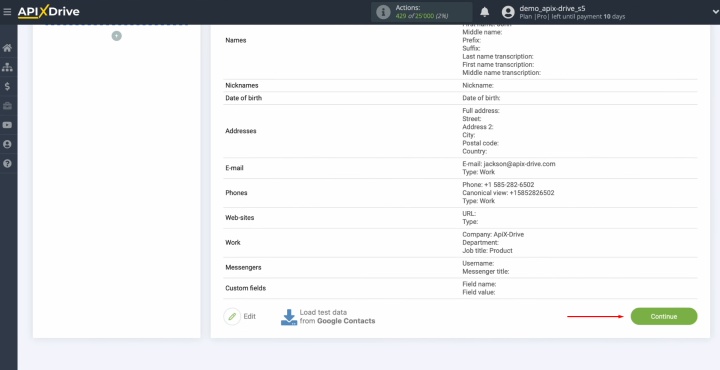Click the Addresses row label

tap(241, 131)
